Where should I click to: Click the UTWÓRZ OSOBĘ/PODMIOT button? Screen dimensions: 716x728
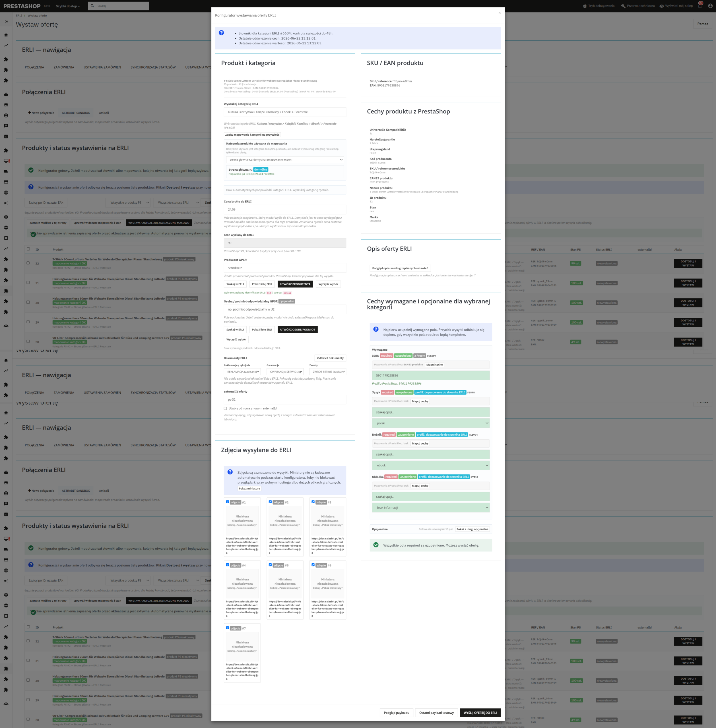click(x=298, y=330)
